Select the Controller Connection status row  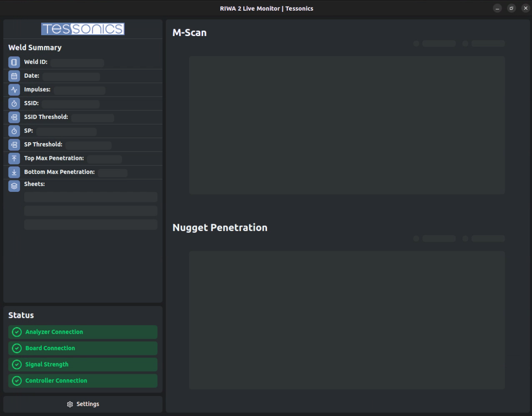[83, 381]
